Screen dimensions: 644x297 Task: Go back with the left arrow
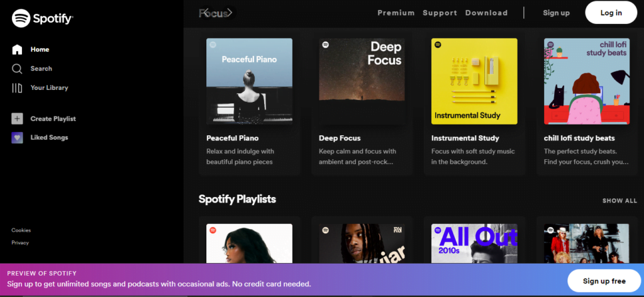206,13
